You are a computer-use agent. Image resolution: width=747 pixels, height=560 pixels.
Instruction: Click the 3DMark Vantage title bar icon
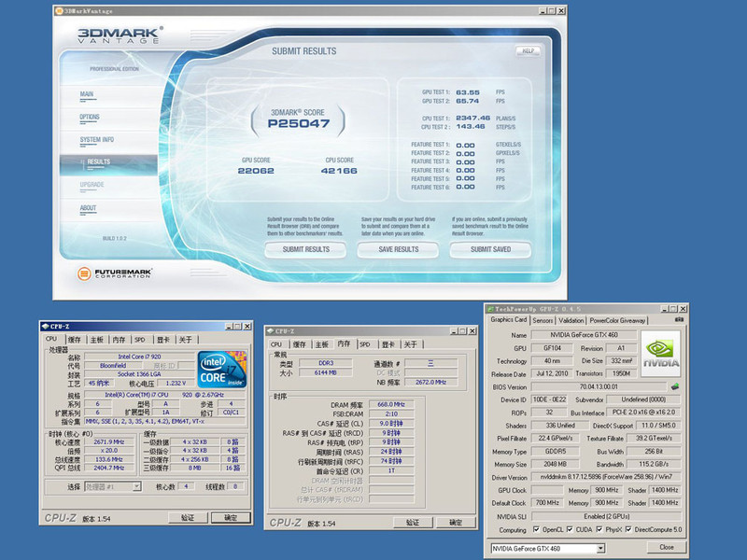click(x=59, y=10)
